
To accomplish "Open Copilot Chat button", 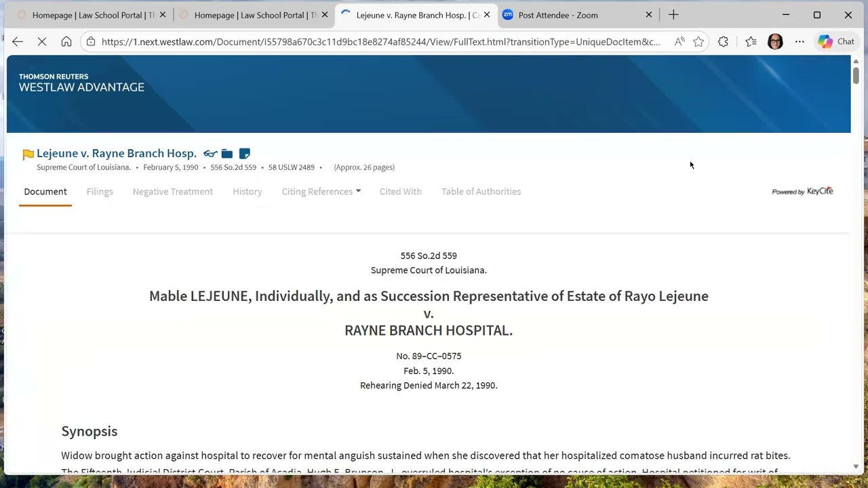I will pyautogui.click(x=836, y=41).
